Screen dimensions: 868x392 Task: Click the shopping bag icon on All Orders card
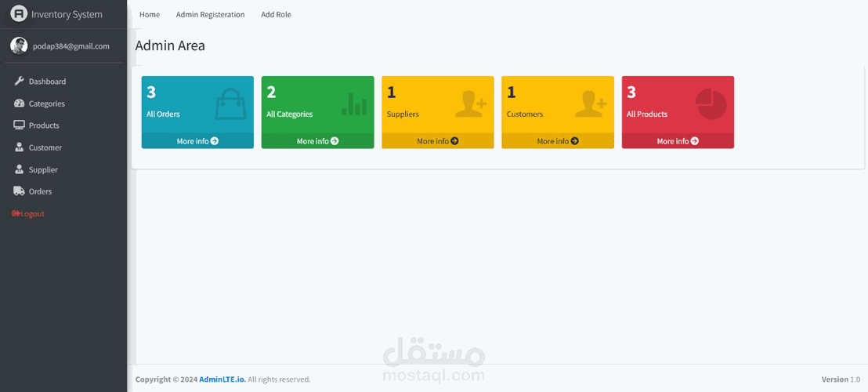tap(230, 104)
